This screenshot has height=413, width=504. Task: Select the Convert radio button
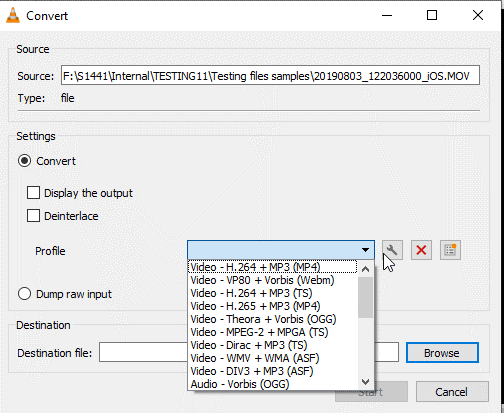click(25, 161)
